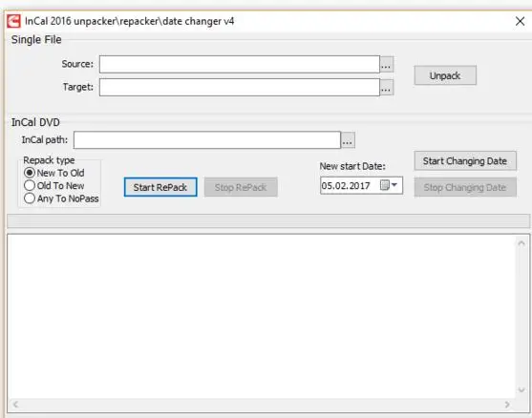Browse for InCal path with ellipsis button
This screenshot has width=532, height=418.
[348, 140]
